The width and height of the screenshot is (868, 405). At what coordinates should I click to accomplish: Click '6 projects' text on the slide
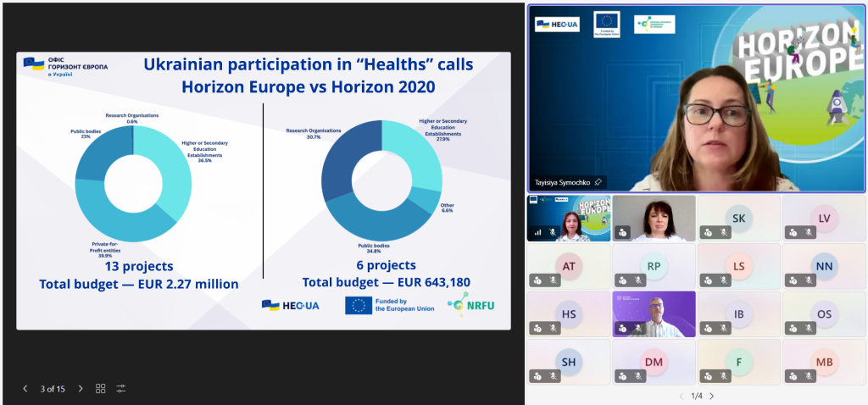point(386,264)
